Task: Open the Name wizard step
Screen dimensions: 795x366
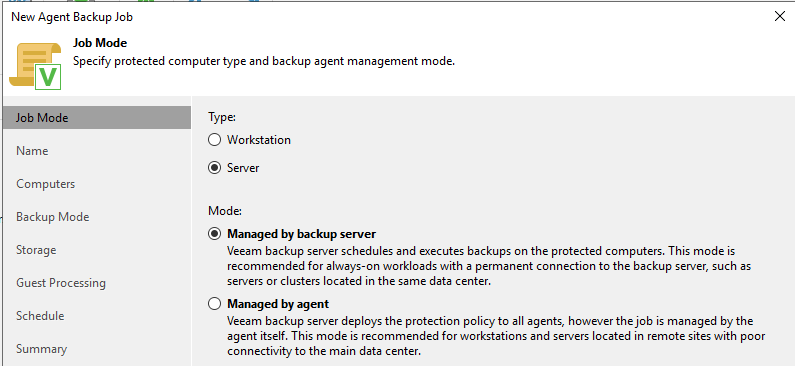Action: point(97,151)
